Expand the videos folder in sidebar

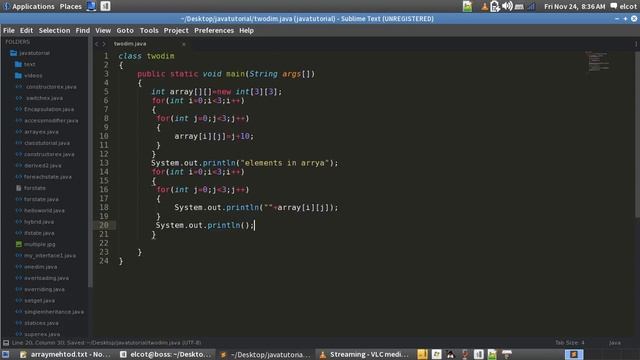click(29, 76)
